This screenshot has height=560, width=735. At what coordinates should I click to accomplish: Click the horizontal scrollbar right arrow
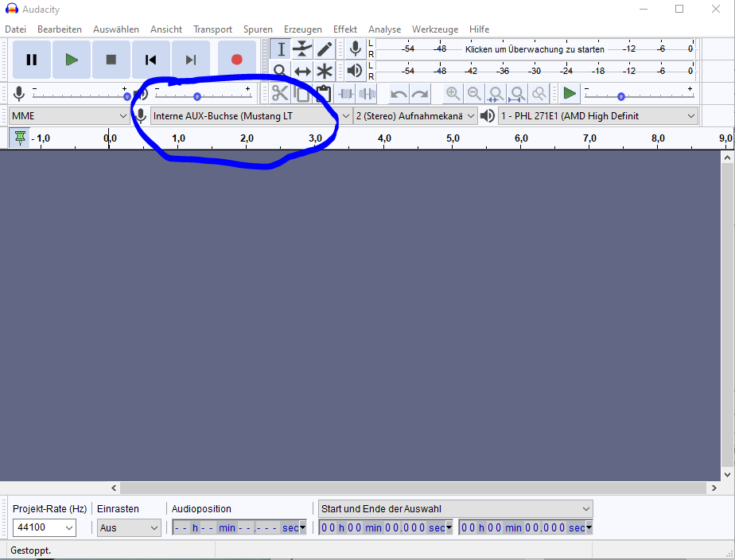tap(714, 488)
